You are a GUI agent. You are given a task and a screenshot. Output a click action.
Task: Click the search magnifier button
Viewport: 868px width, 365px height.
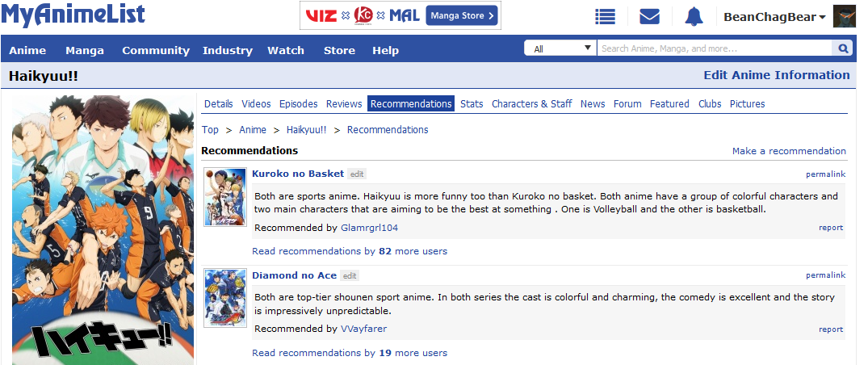(x=844, y=49)
